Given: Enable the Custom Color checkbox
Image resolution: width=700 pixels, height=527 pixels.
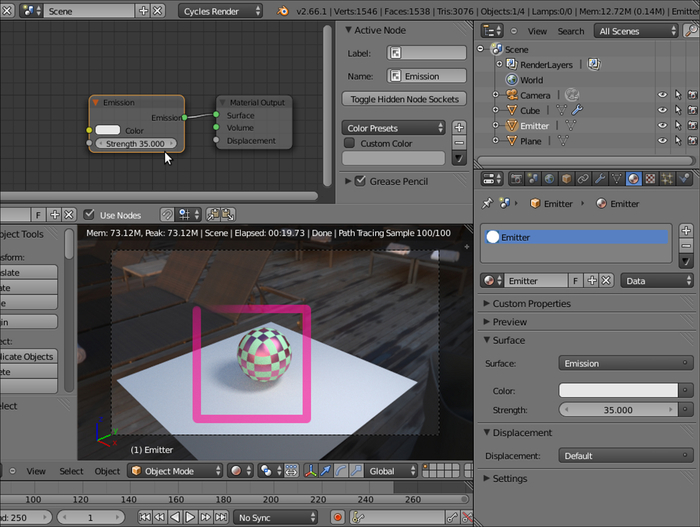Looking at the screenshot, I should pos(349,143).
